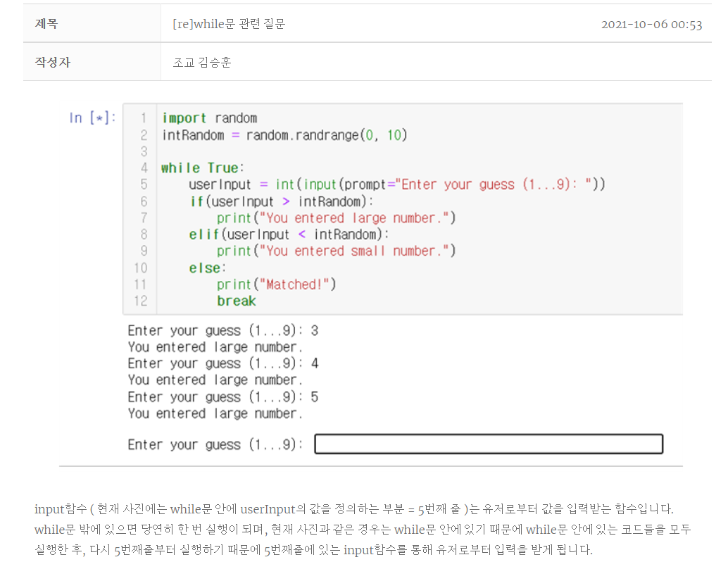This screenshot has width=728, height=562.
Task: Click the first 'You entered large number.' output
Action: [x=215, y=347]
